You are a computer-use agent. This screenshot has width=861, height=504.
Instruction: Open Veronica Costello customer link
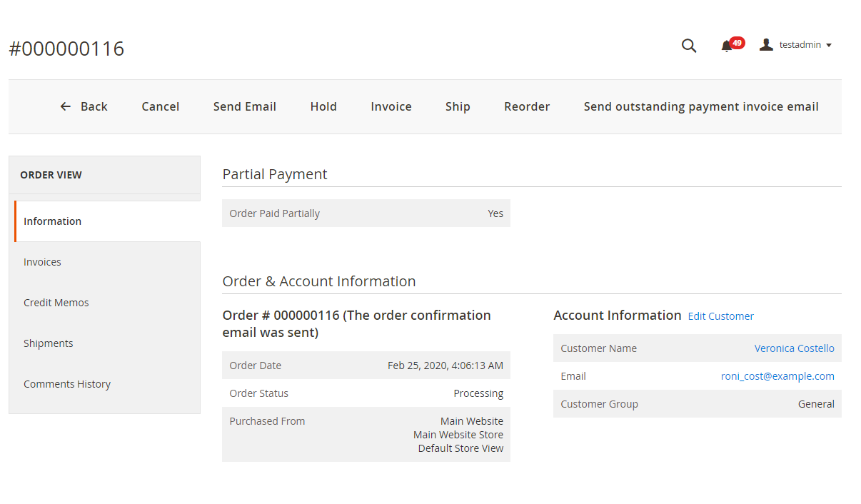point(794,348)
